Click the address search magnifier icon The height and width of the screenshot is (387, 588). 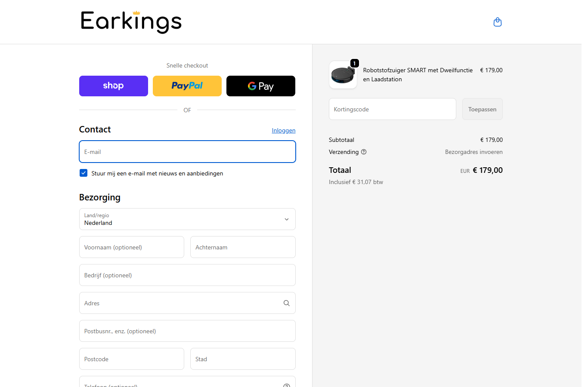point(286,303)
